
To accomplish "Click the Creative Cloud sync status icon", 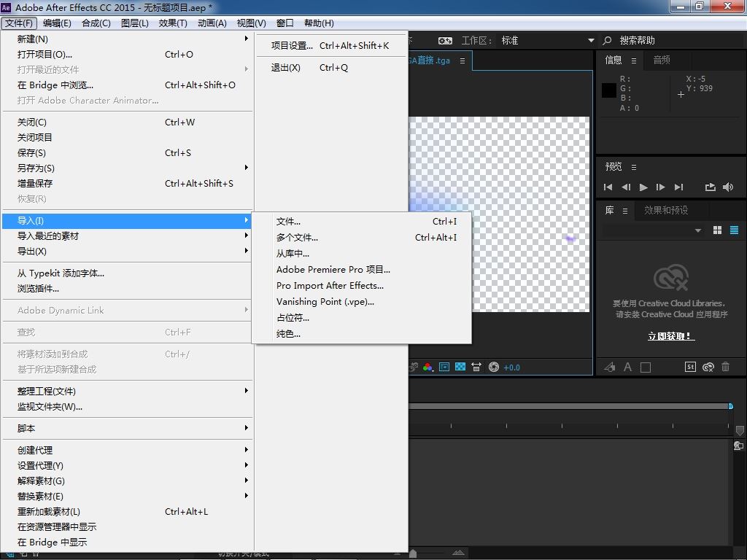I will [x=708, y=367].
